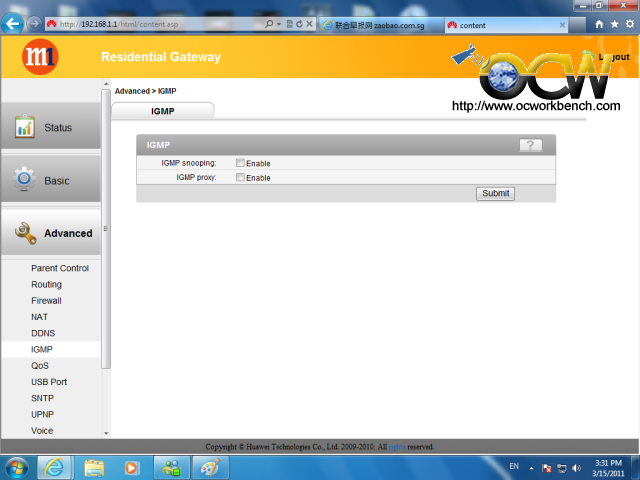Open the browser Tools gear icon

click(x=630, y=24)
